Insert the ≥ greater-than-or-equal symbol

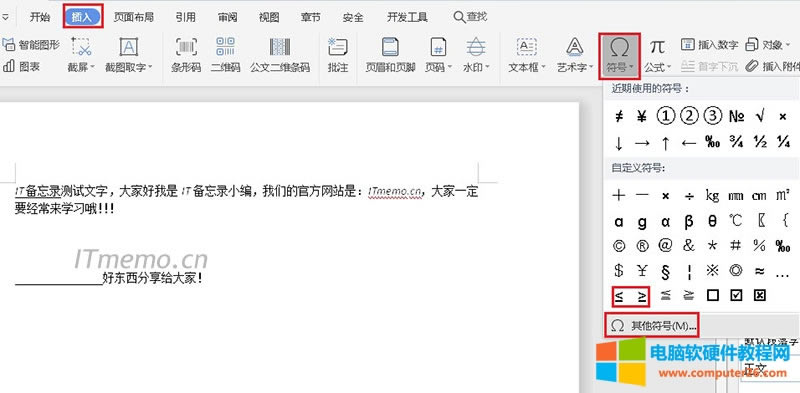[642, 296]
